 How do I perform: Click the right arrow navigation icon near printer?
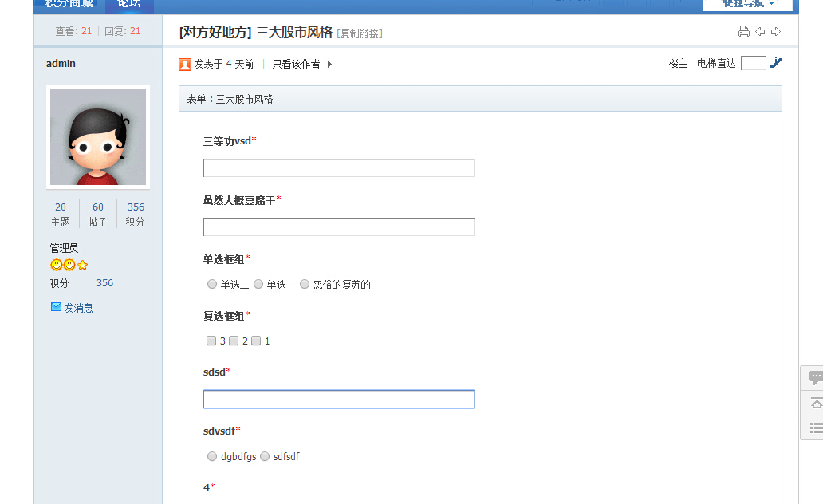tap(774, 32)
